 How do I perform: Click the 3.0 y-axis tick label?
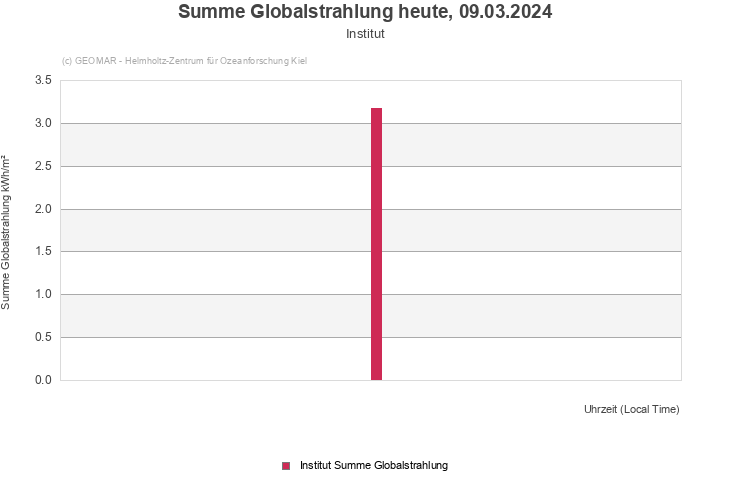coord(43,123)
